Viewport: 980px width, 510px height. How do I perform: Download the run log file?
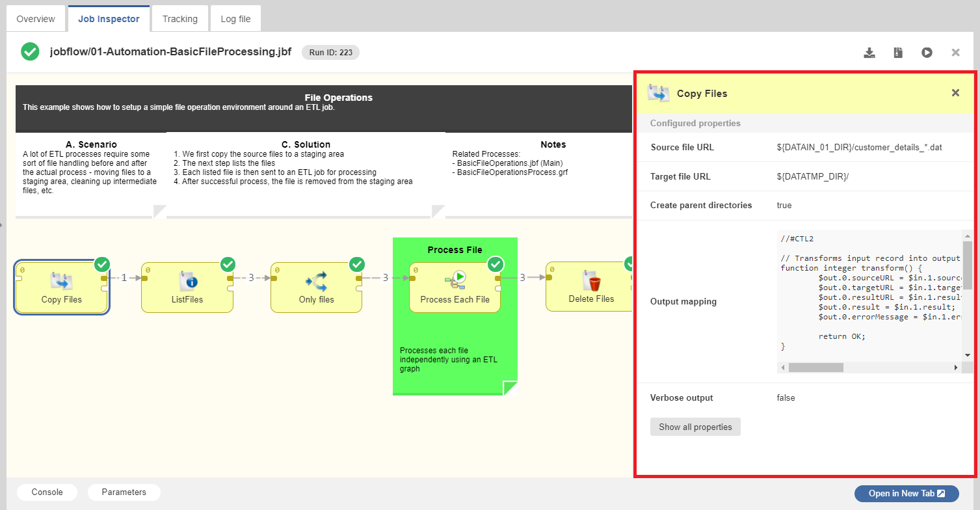[869, 52]
